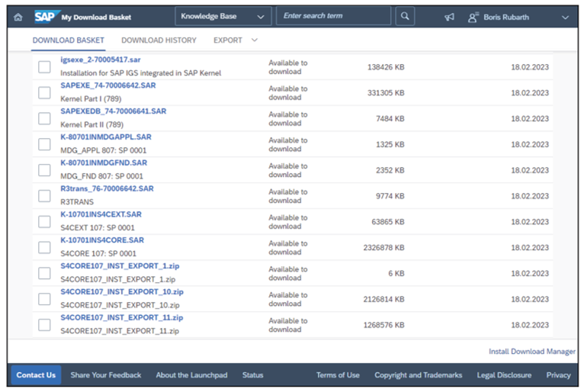
Task: Check the box for SAPEXEDB_74-70006641.SAR
Action: pyautogui.click(x=44, y=118)
